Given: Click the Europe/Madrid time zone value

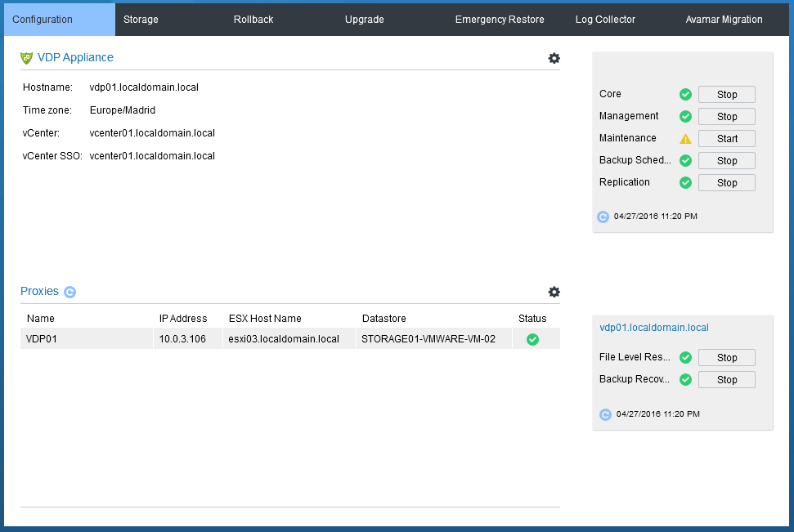Looking at the screenshot, I should tap(123, 110).
